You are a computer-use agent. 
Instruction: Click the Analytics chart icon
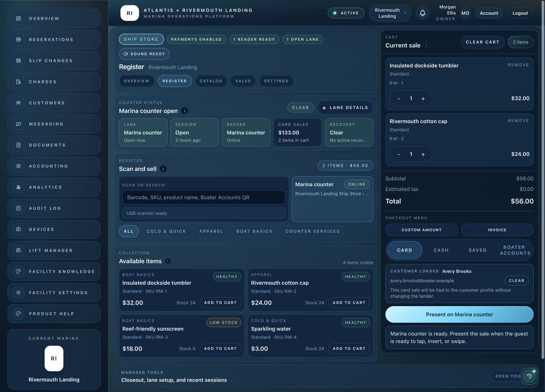(18, 187)
